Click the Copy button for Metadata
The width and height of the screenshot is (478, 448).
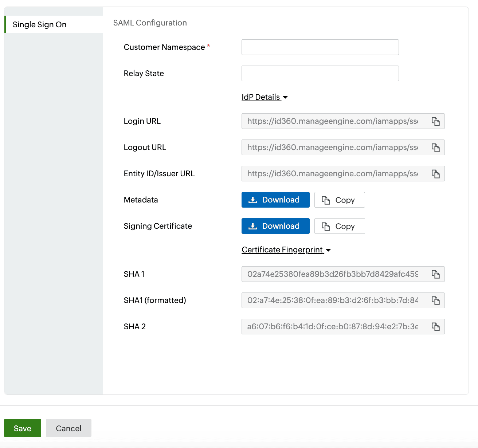pyautogui.click(x=339, y=200)
